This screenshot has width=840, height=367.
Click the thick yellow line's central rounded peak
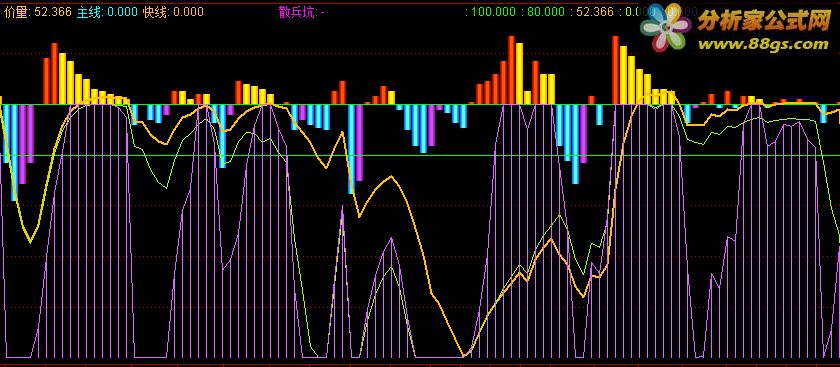click(x=392, y=176)
